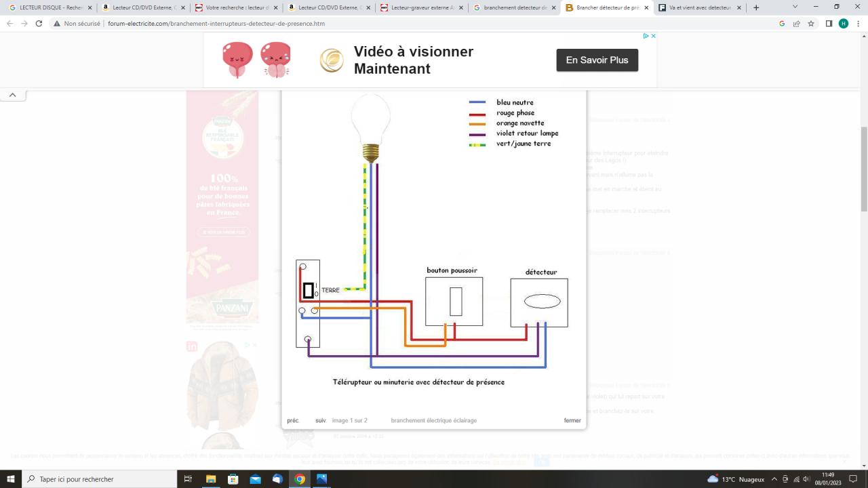Click the Panzani side advertisement

point(222,210)
